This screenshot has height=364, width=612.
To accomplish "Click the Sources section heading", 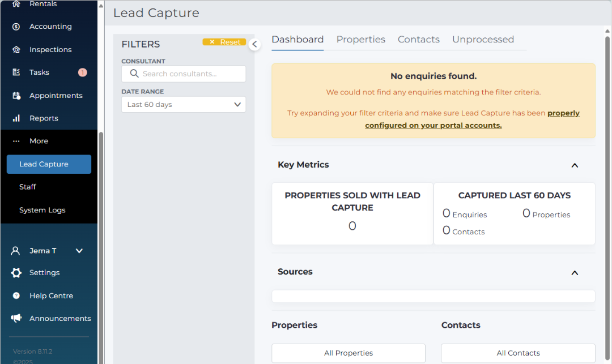I will tap(295, 272).
